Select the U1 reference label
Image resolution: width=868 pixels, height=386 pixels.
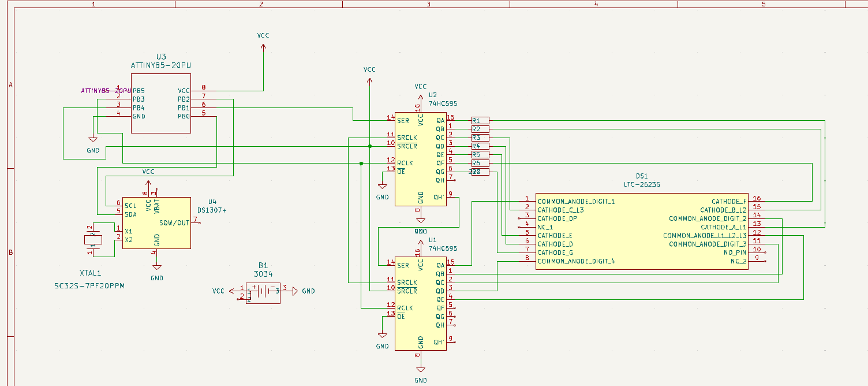432,240
